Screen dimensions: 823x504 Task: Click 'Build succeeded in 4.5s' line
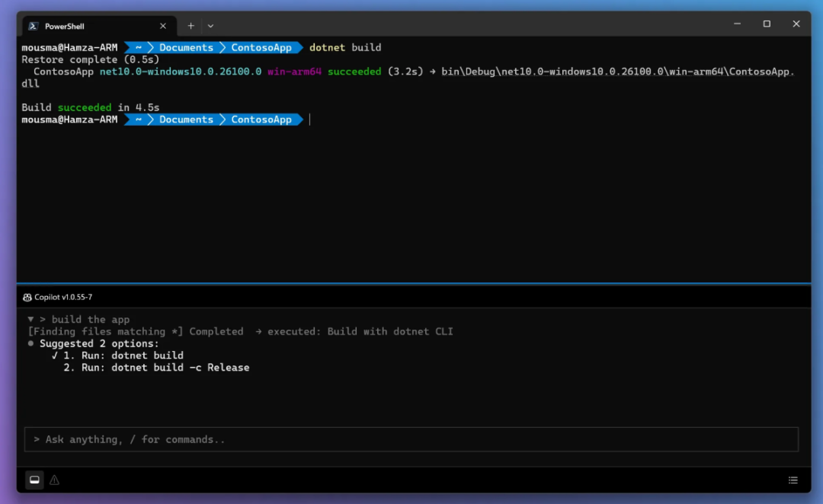(x=90, y=107)
